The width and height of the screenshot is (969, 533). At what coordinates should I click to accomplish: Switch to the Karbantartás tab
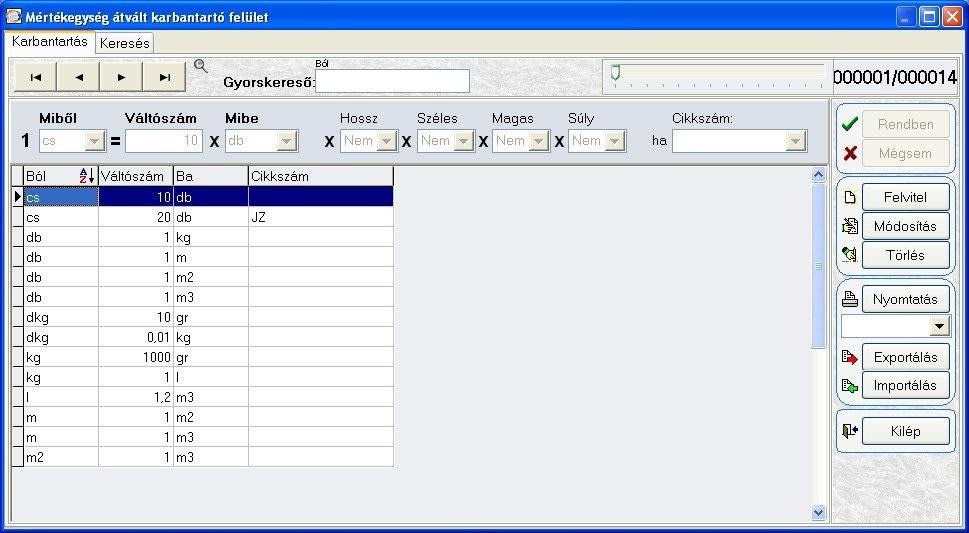click(50, 42)
